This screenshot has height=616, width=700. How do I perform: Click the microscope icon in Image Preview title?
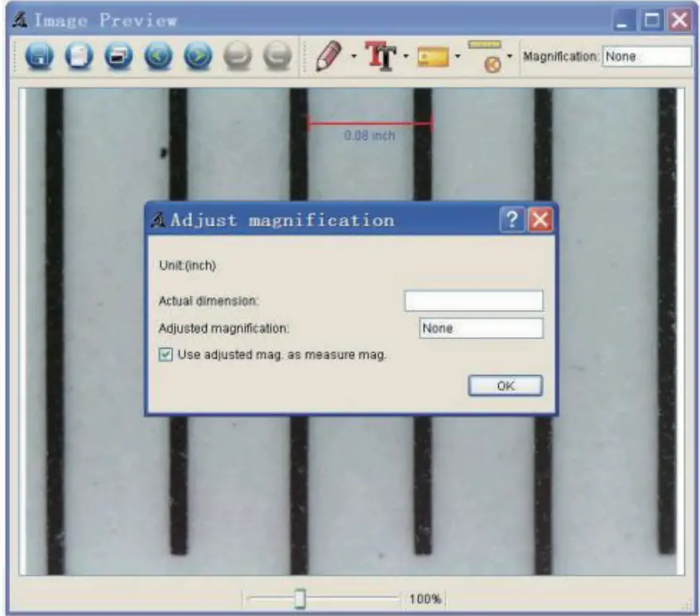coord(20,20)
